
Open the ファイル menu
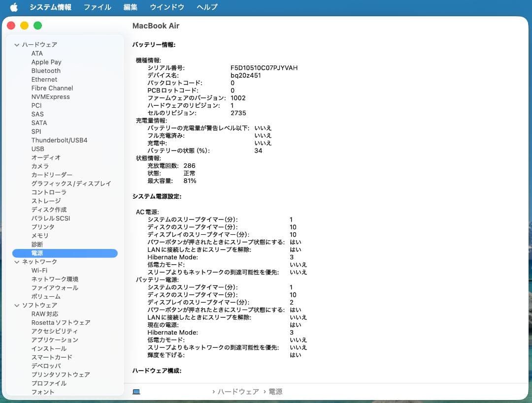tap(97, 7)
